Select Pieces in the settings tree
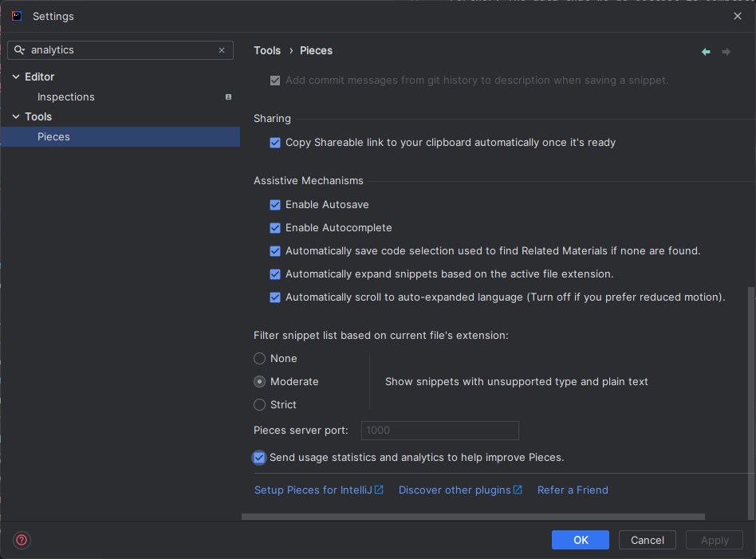This screenshot has width=756, height=559. pos(53,137)
